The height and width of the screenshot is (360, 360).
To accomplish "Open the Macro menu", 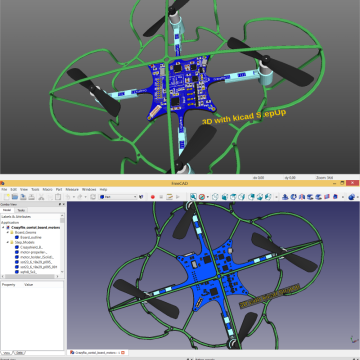I will click(x=47, y=189).
